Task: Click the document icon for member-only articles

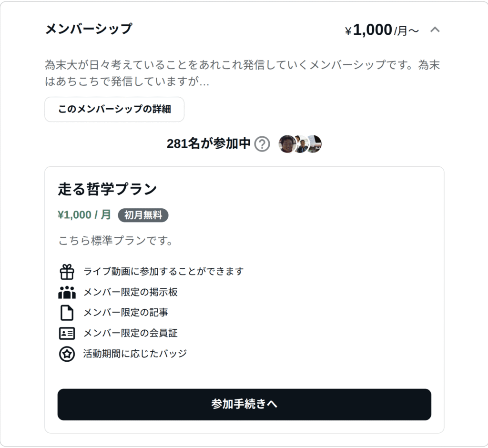Action: pos(67,313)
